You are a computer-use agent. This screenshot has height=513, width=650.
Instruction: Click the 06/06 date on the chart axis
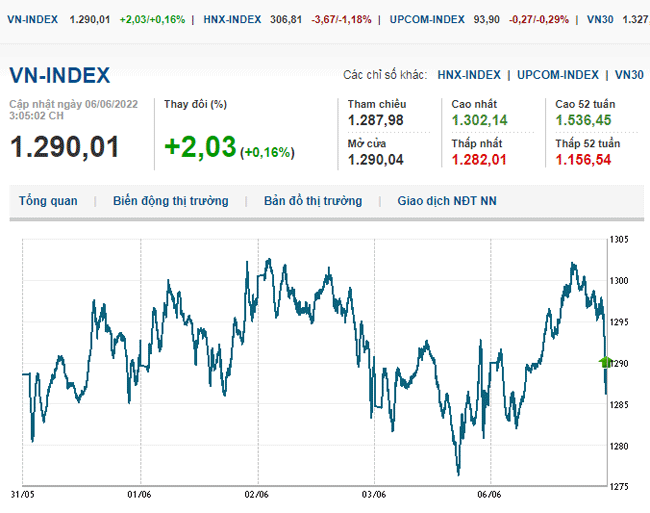tap(491, 494)
